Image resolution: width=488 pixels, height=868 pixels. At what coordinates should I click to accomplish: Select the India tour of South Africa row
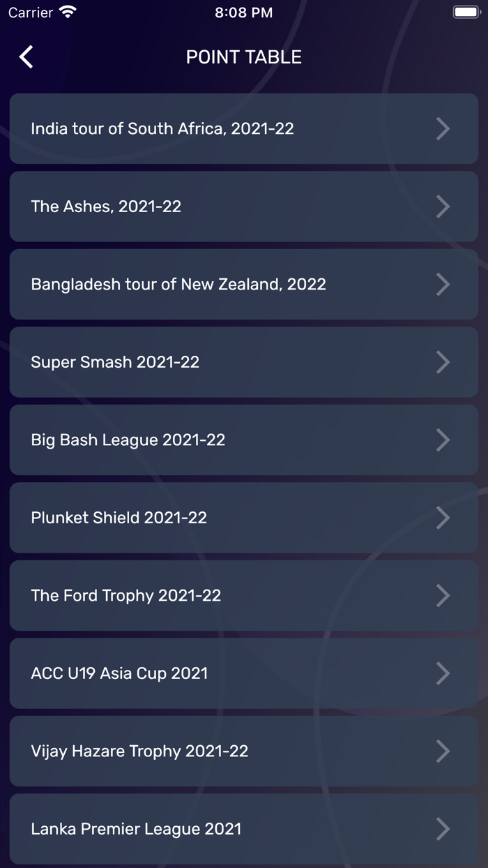(244, 128)
